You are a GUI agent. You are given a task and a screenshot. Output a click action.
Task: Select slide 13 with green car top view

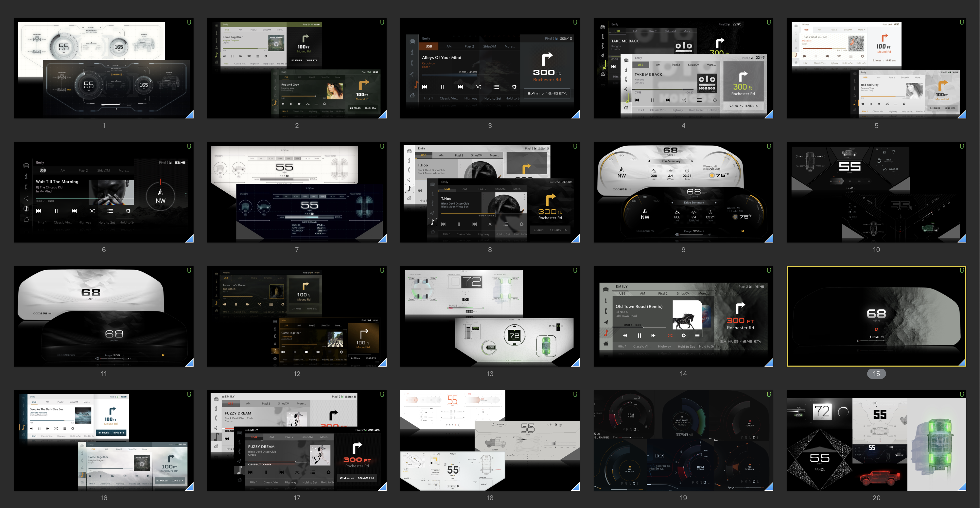(x=490, y=316)
